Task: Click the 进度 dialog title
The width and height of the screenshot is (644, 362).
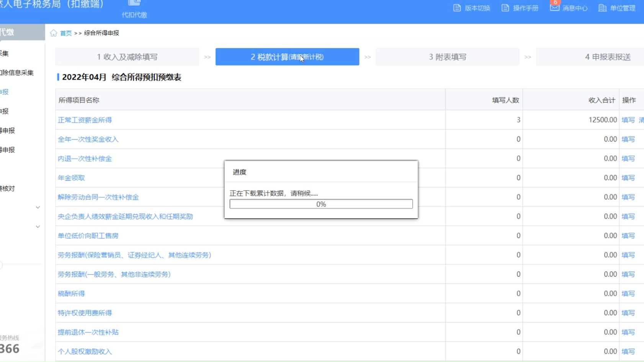Action: (240, 172)
